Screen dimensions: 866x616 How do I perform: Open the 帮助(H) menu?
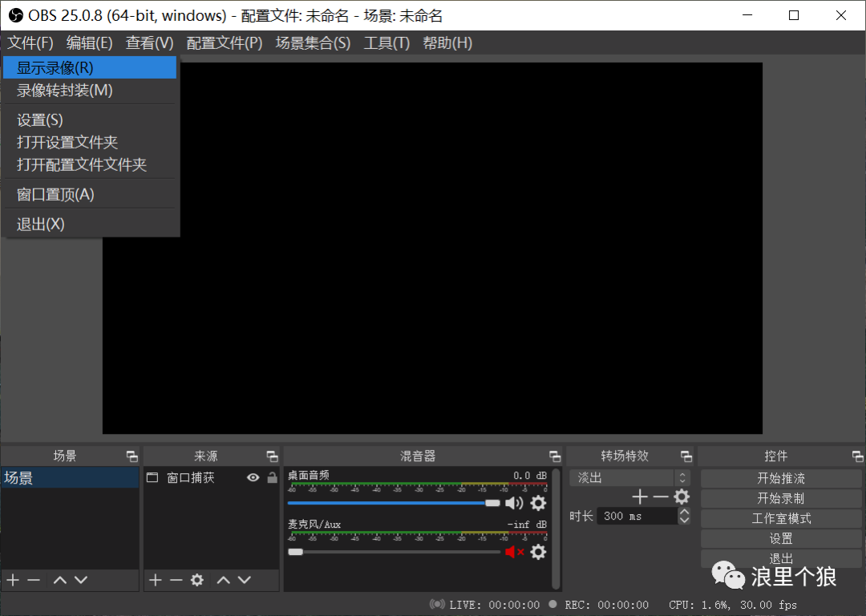[447, 43]
